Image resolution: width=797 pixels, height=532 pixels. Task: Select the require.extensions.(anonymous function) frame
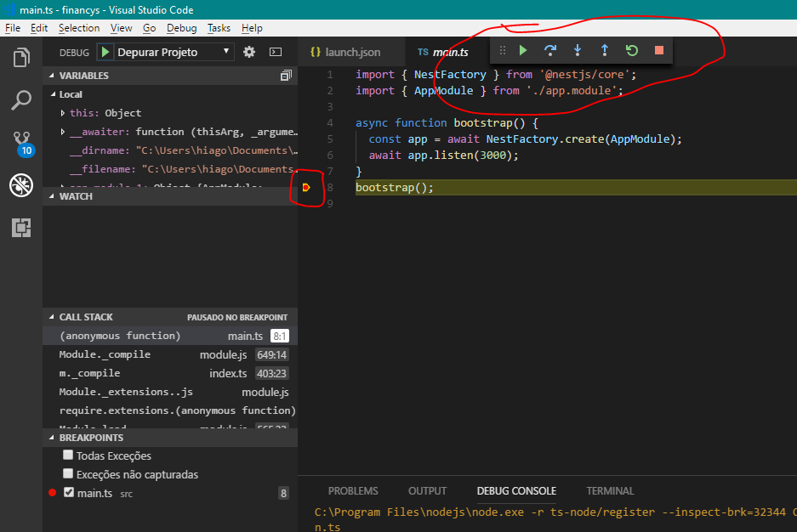coord(170,410)
